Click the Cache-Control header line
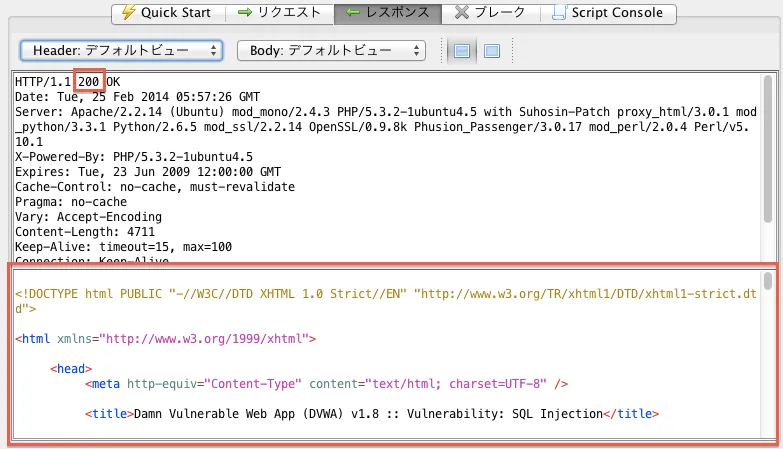This screenshot has width=783, height=449. coord(155,186)
